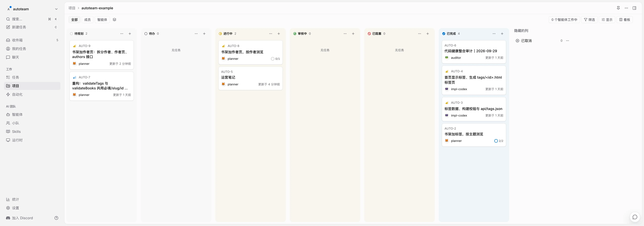Image resolution: width=644 pixels, height=226 pixels.
Task: Open the 筛选 filter menu
Action: coord(589,20)
